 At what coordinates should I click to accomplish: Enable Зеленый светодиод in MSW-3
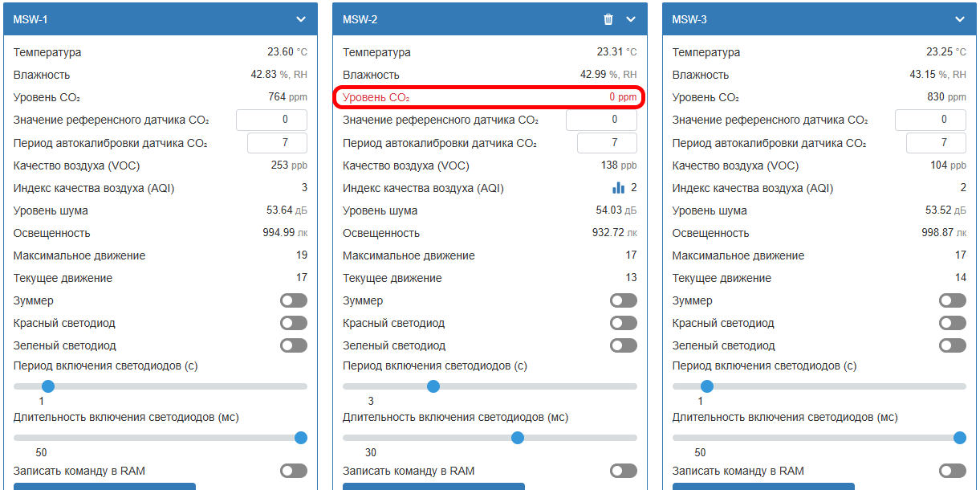[x=953, y=345]
